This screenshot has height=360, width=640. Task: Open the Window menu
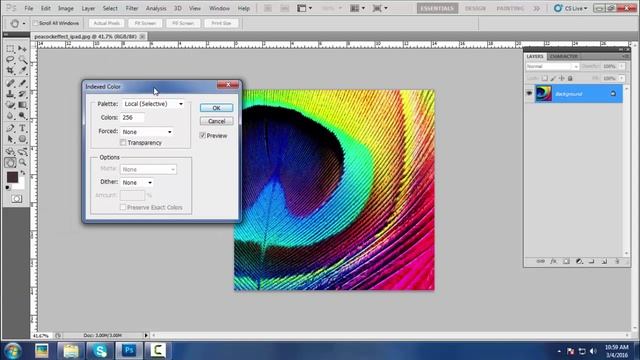tap(219, 8)
